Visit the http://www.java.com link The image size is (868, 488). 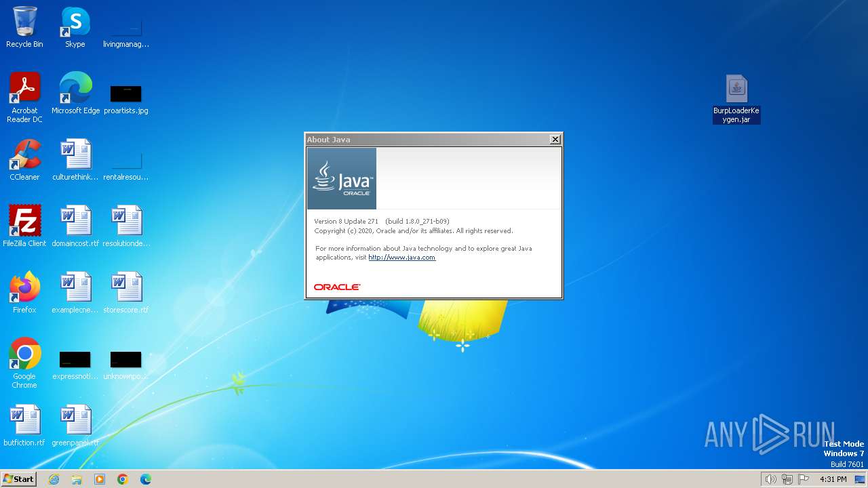click(401, 258)
